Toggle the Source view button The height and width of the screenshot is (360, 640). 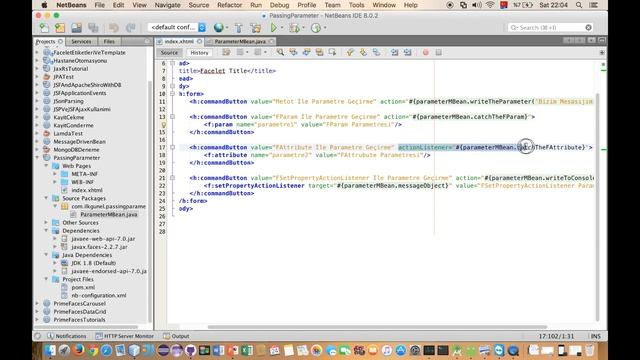coord(169,53)
